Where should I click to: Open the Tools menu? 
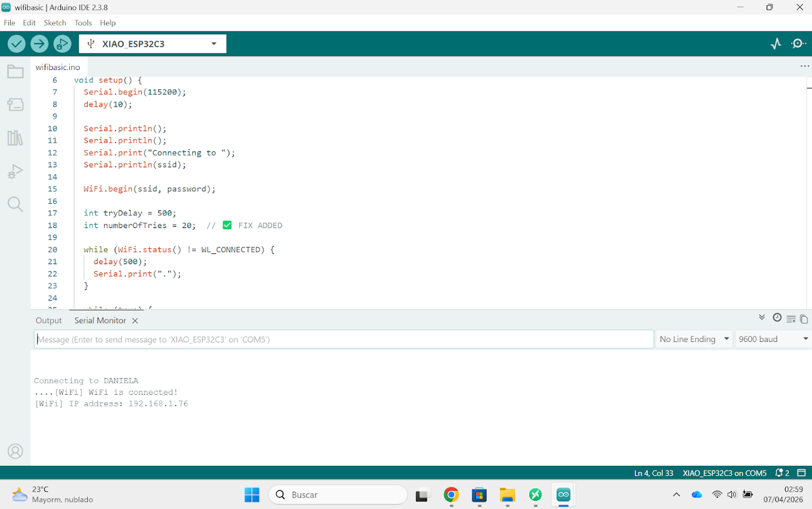click(x=83, y=23)
